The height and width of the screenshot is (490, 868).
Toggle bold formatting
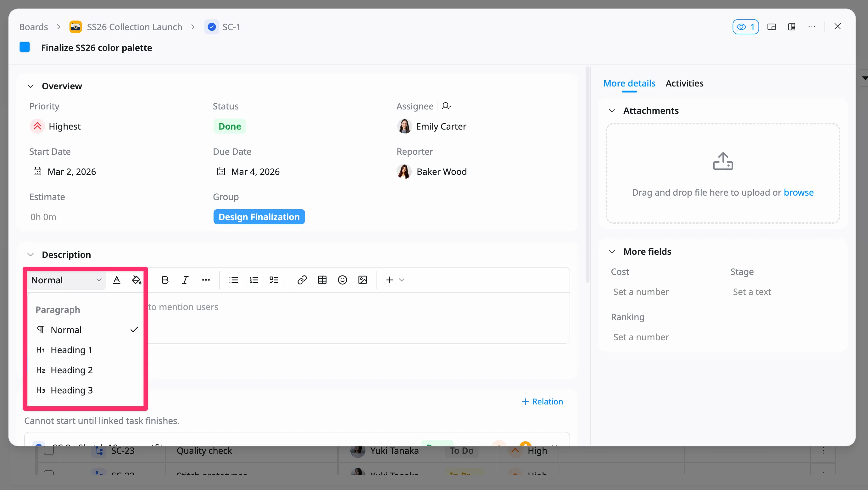(x=165, y=280)
